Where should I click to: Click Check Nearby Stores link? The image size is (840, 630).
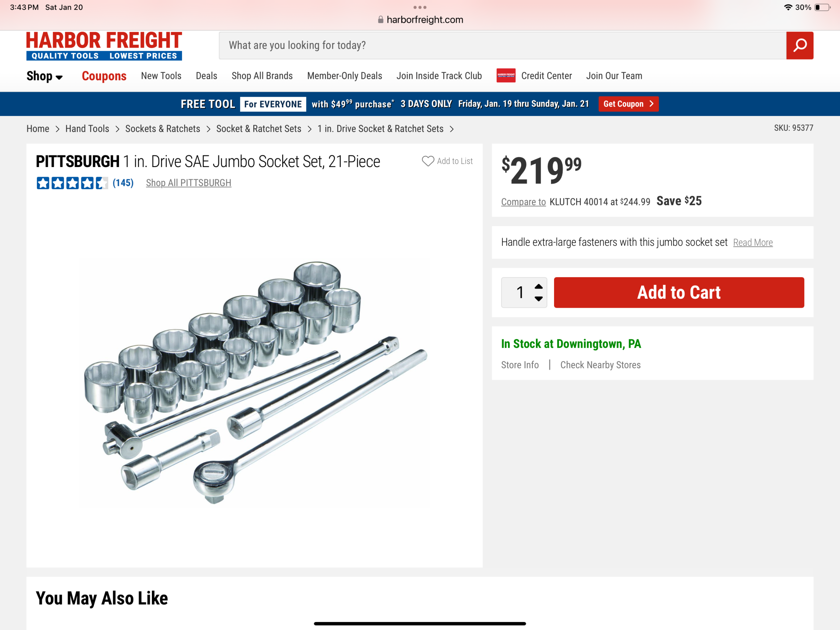(x=600, y=365)
